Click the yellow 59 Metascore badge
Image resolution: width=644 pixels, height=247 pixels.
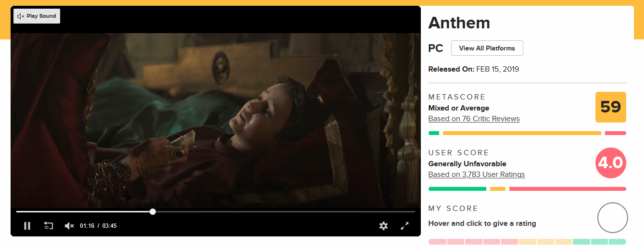[611, 107]
